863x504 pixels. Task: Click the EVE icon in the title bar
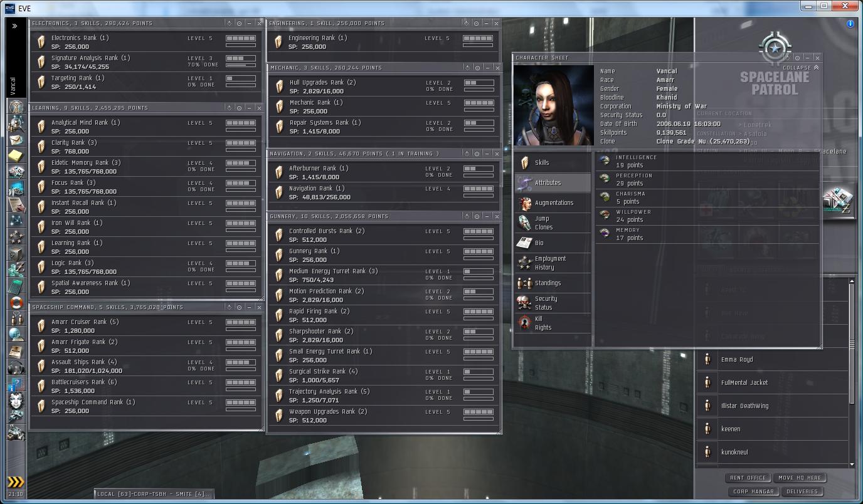point(10,8)
